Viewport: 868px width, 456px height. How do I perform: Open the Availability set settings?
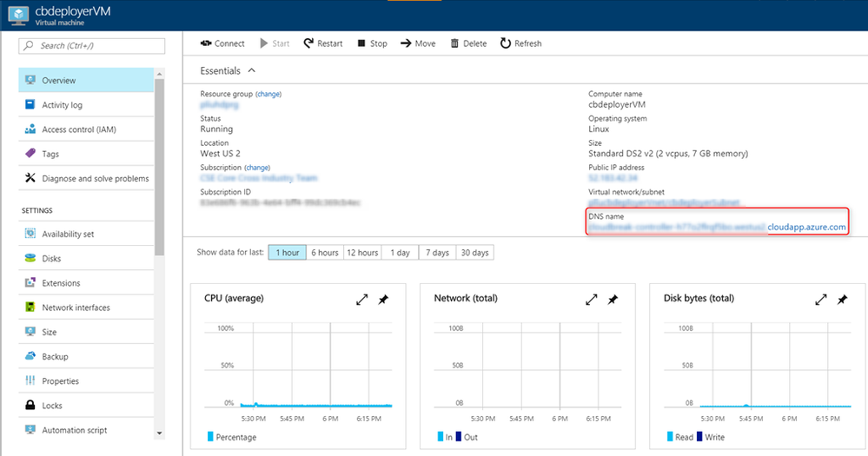tap(86, 235)
